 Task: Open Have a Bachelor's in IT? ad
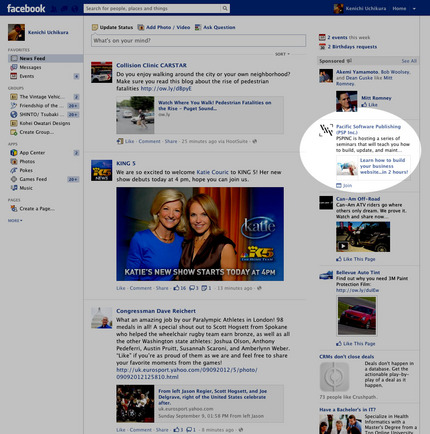tap(348, 410)
